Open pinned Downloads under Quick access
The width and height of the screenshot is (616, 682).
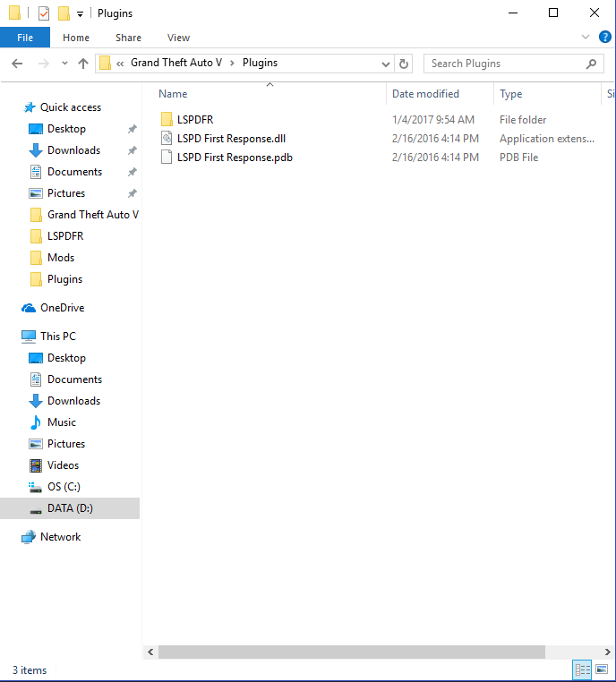(73, 150)
